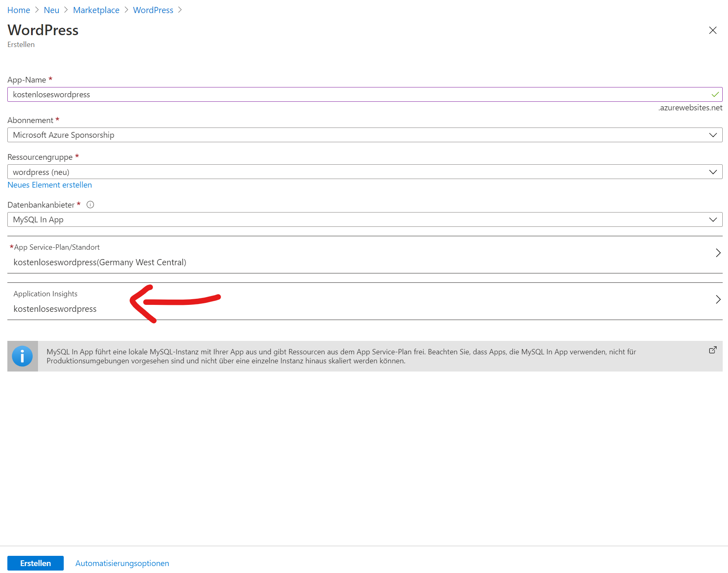Go to Neu breadcrumb
Viewport: 728px width, 573px height.
point(51,10)
